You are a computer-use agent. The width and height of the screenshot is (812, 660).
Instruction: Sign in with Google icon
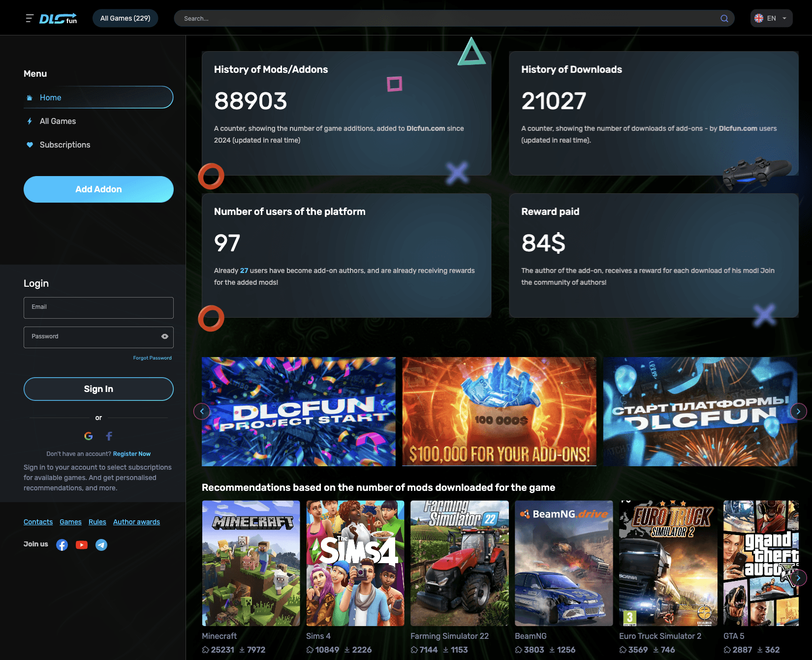(89, 436)
